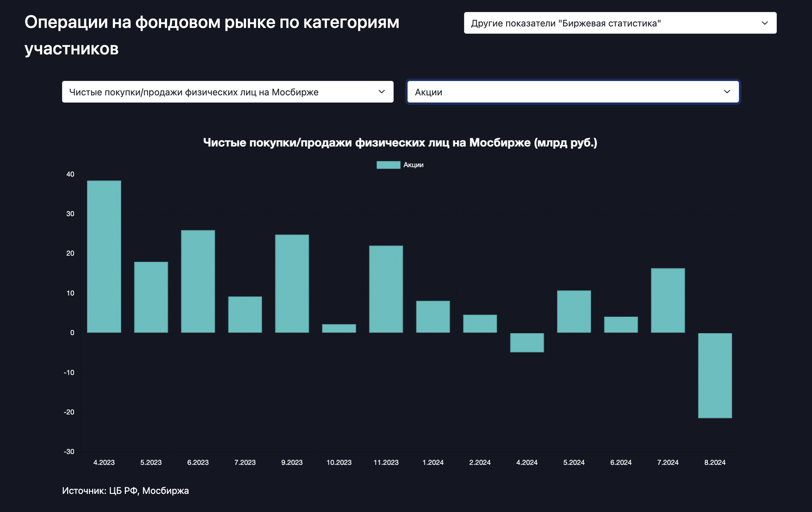Open the 'Другие показатели Биржевая статистика' dropdown
812x512 pixels.
click(x=620, y=23)
